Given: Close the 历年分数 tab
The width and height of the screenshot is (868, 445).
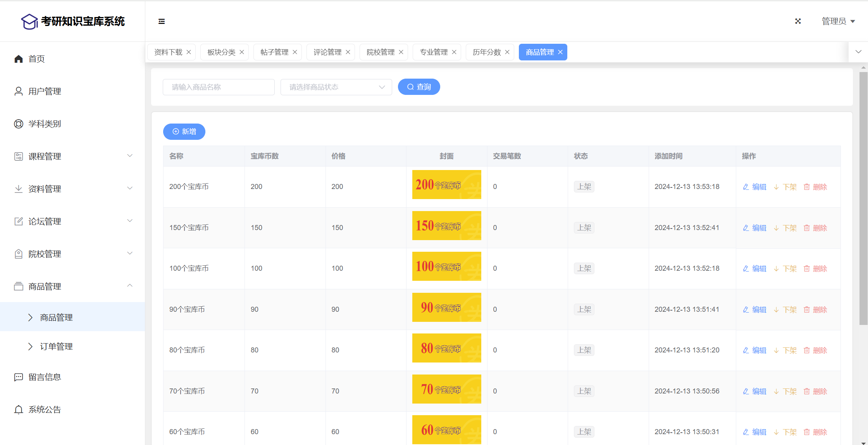Looking at the screenshot, I should [507, 52].
